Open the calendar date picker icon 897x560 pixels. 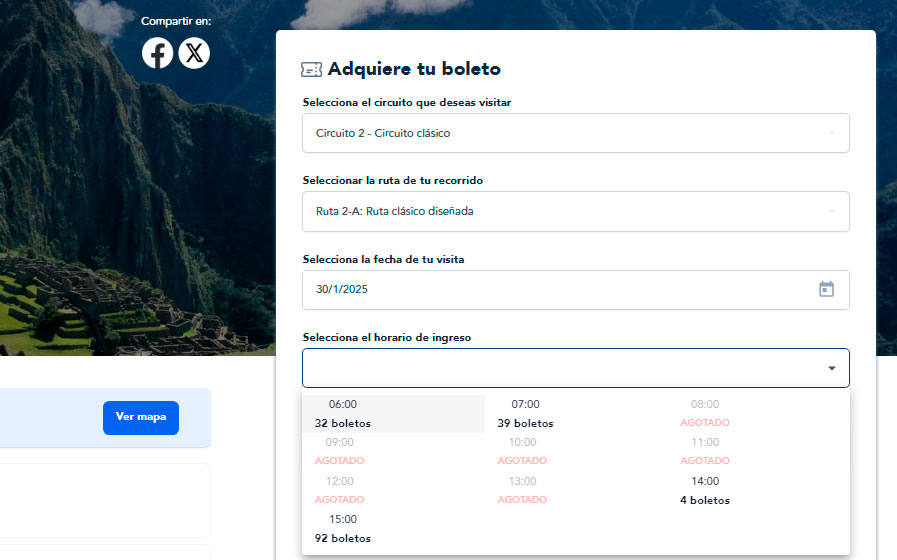826,289
